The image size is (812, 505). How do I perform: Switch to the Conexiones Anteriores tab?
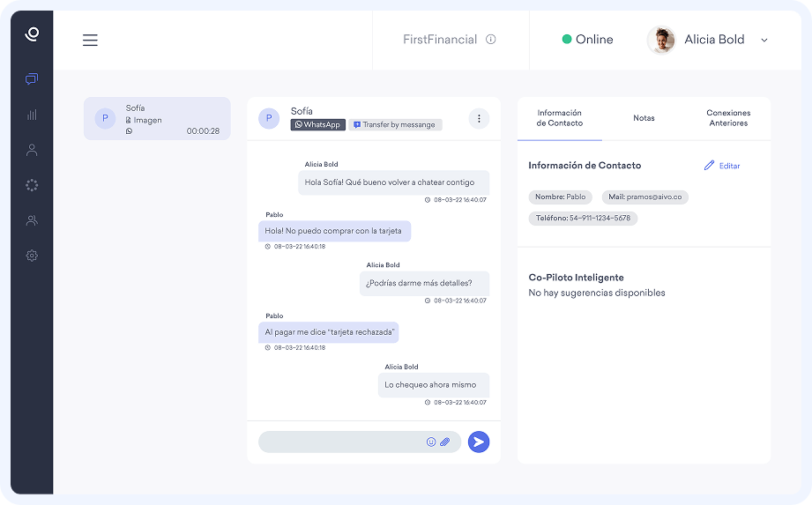[728, 118]
